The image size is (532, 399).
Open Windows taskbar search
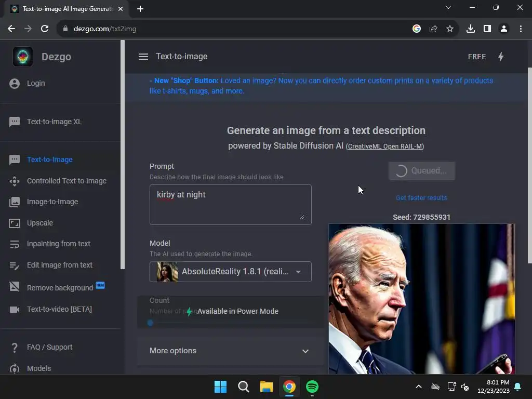click(x=243, y=387)
